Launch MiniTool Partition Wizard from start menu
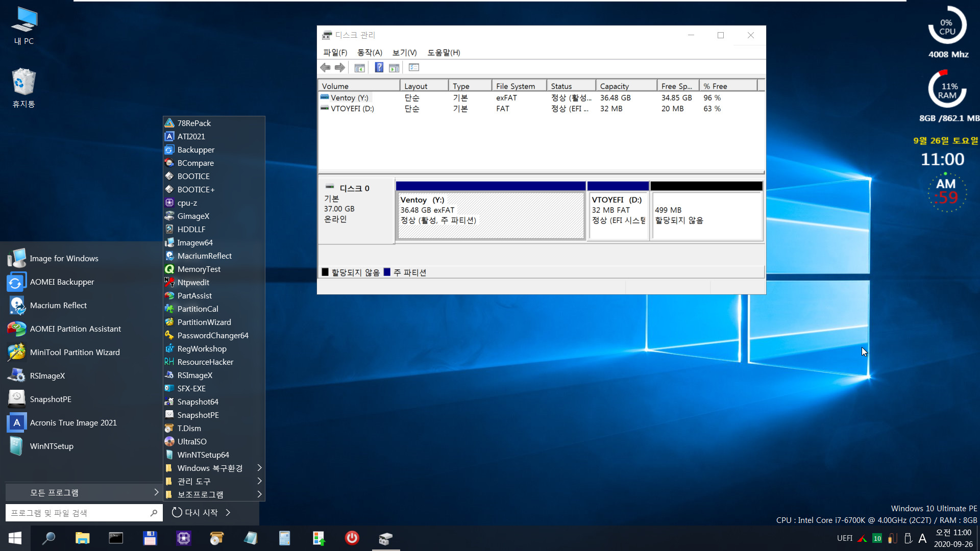This screenshot has width=980, height=551. (82, 352)
